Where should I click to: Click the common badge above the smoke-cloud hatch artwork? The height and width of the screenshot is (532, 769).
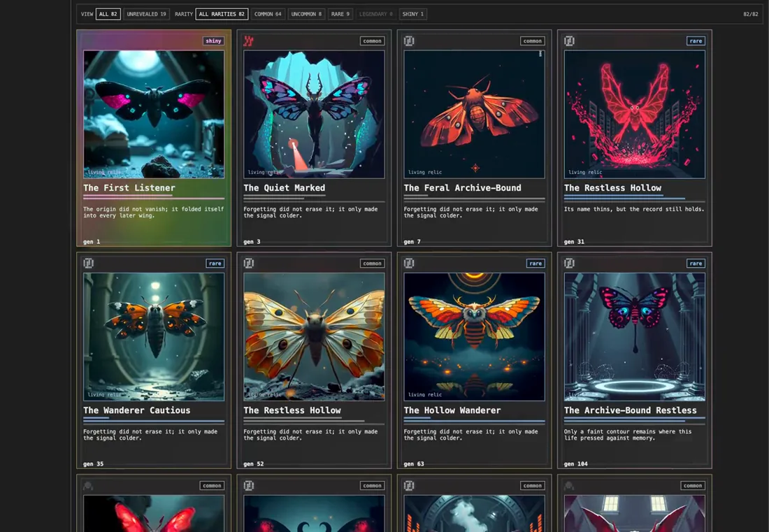point(533,485)
